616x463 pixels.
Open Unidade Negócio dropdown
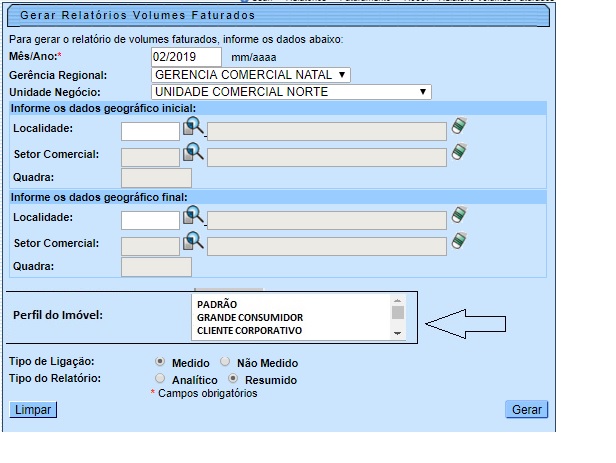pyautogui.click(x=291, y=92)
